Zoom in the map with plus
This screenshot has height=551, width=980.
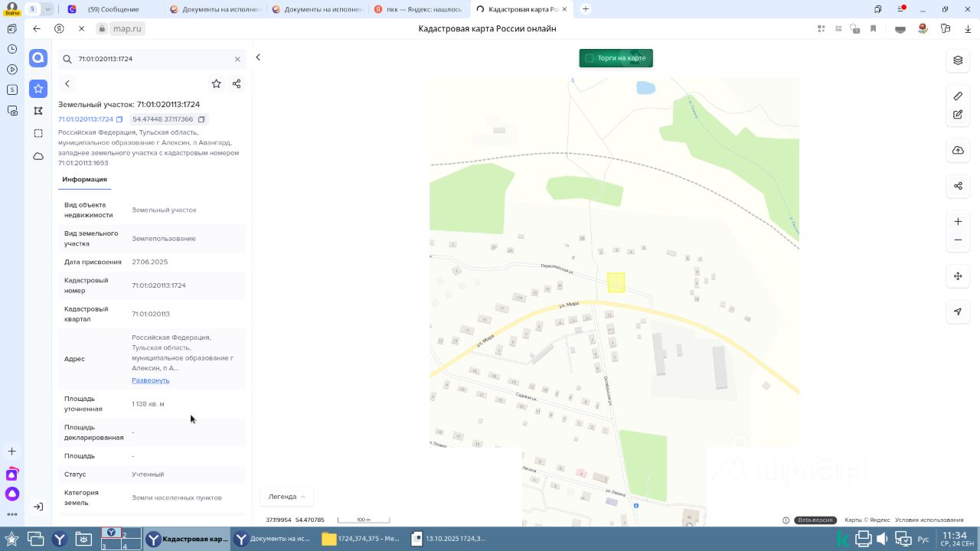pyautogui.click(x=958, y=222)
